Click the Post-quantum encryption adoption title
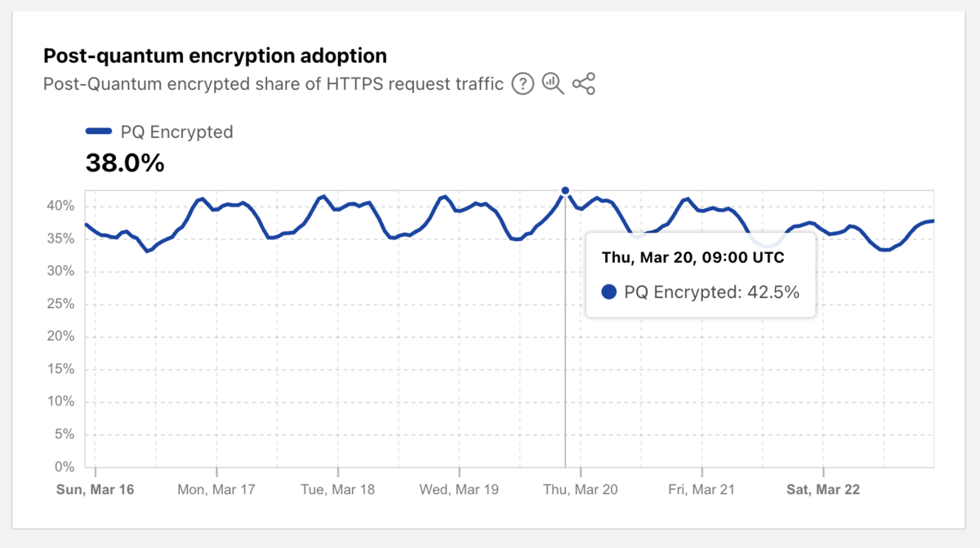Viewport: 980px width, 548px height. click(215, 56)
